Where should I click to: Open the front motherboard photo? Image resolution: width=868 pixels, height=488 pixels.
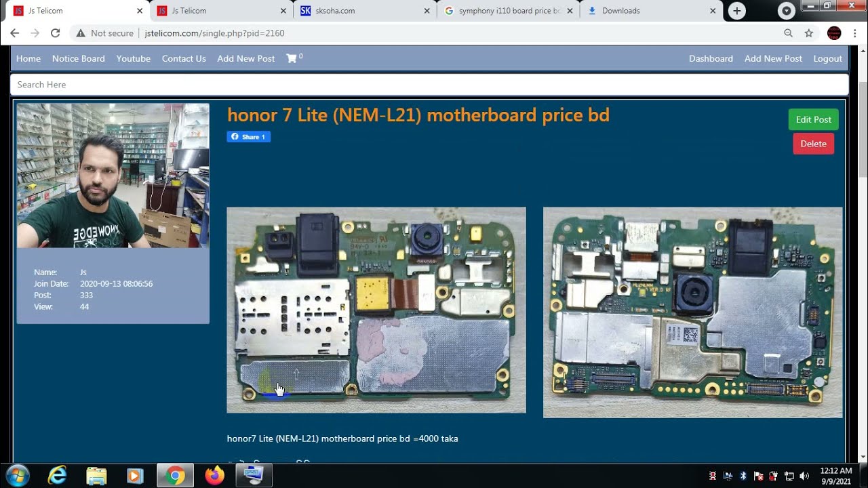(376, 310)
